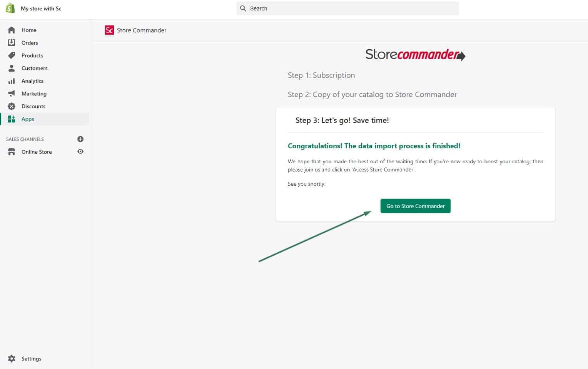The image size is (588, 369).
Task: Click the Orders inbox icon
Action: click(12, 43)
